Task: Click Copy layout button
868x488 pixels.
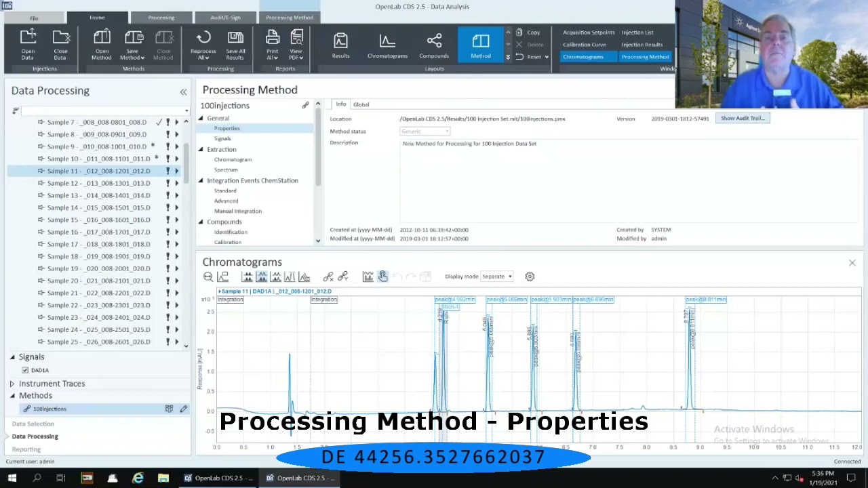Action: point(528,33)
